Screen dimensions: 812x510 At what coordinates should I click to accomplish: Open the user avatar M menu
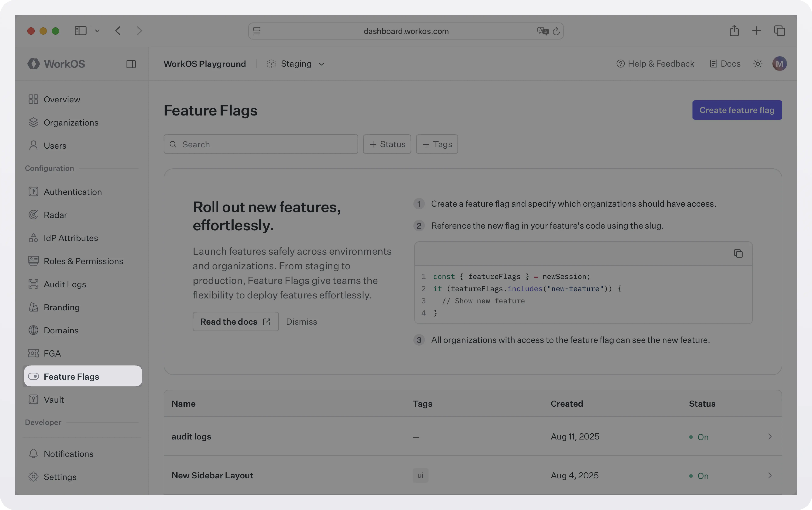click(780, 64)
